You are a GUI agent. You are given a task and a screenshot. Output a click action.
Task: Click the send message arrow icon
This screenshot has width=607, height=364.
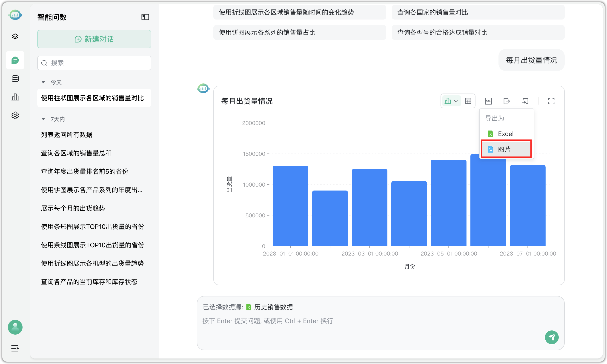(552, 337)
